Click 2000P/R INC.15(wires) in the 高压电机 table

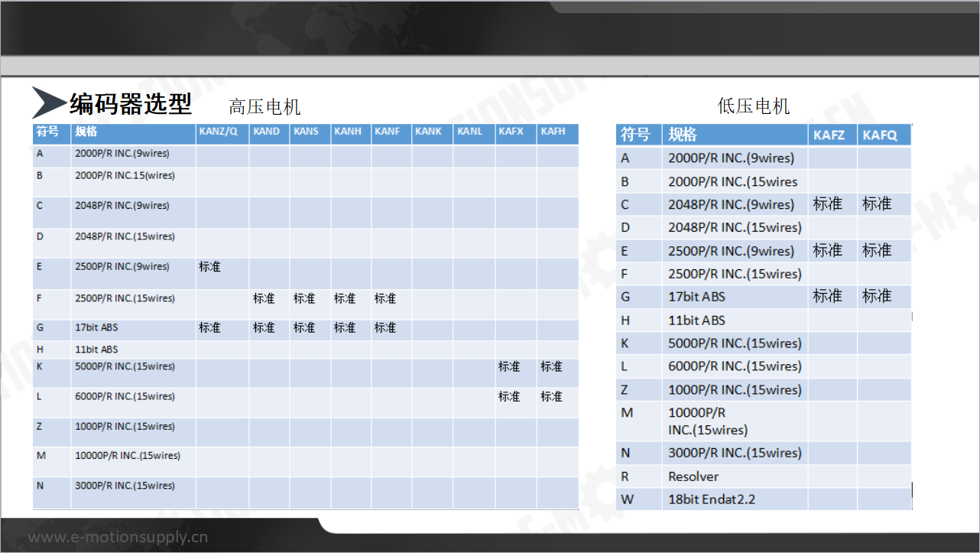point(125,175)
